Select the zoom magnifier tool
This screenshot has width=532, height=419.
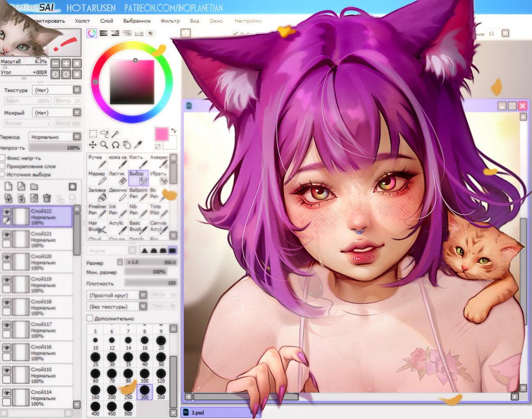tap(104, 145)
